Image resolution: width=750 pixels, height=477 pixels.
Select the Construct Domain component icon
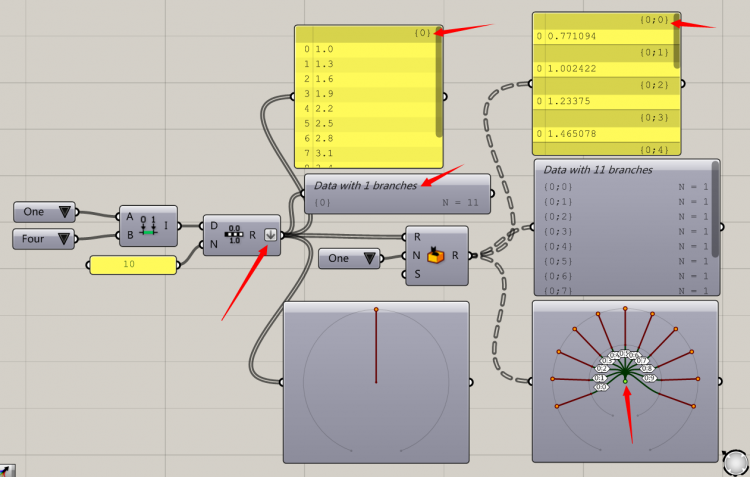pyautogui.click(x=148, y=225)
